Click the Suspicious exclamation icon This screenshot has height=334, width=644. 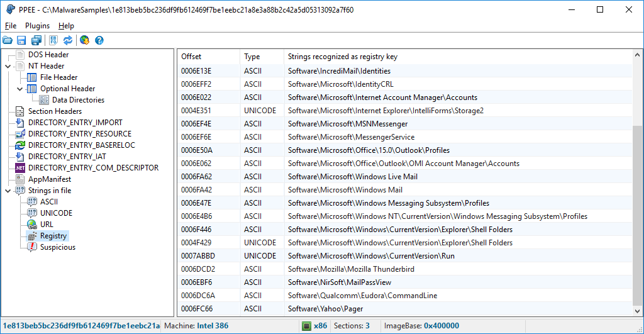[x=31, y=247]
